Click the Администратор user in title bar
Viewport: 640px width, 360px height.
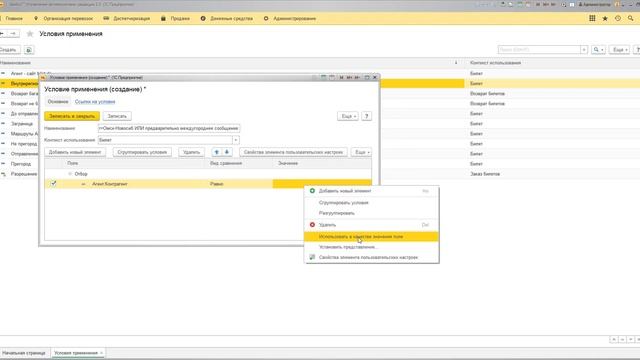tap(594, 4)
